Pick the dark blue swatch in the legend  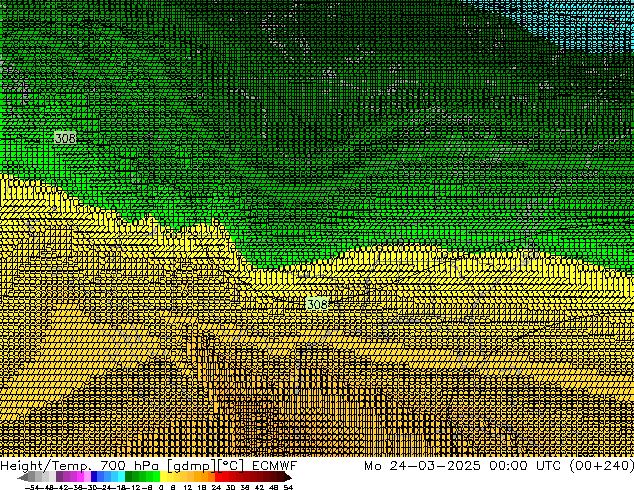(97, 477)
